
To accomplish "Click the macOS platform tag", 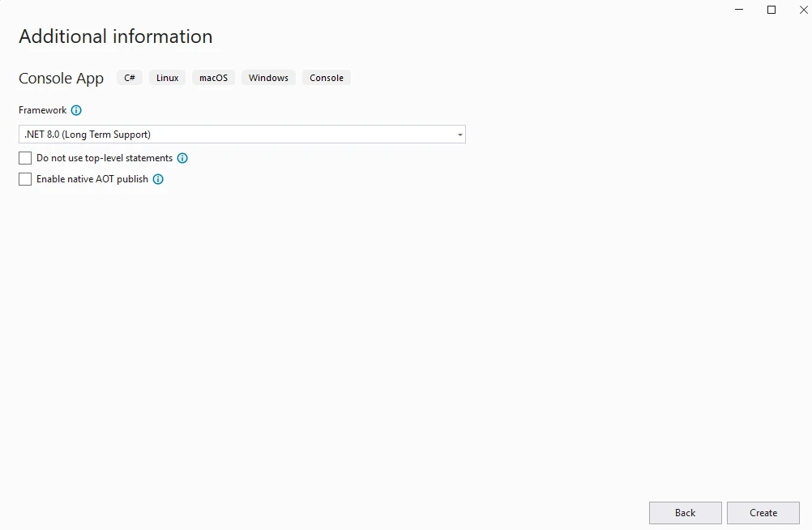I will click(213, 78).
